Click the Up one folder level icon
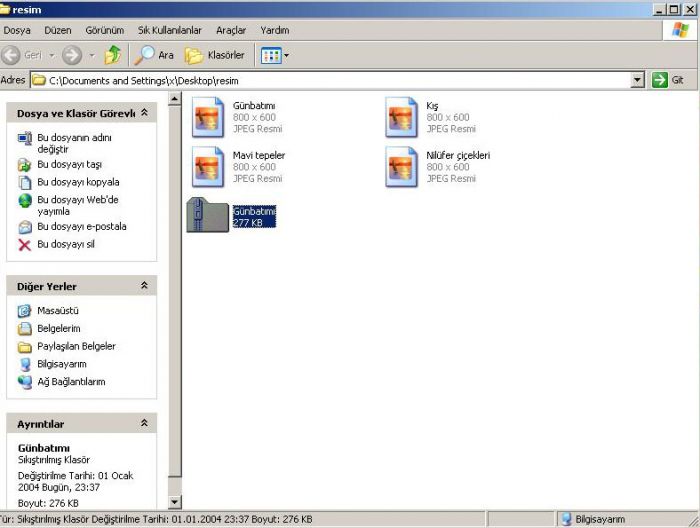 click(113, 55)
